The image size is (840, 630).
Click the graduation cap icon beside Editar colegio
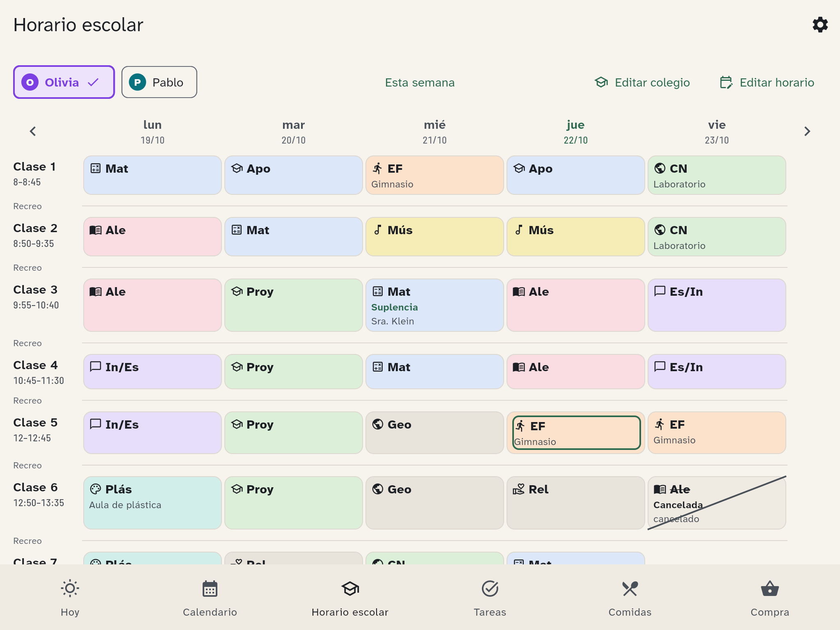tap(601, 82)
